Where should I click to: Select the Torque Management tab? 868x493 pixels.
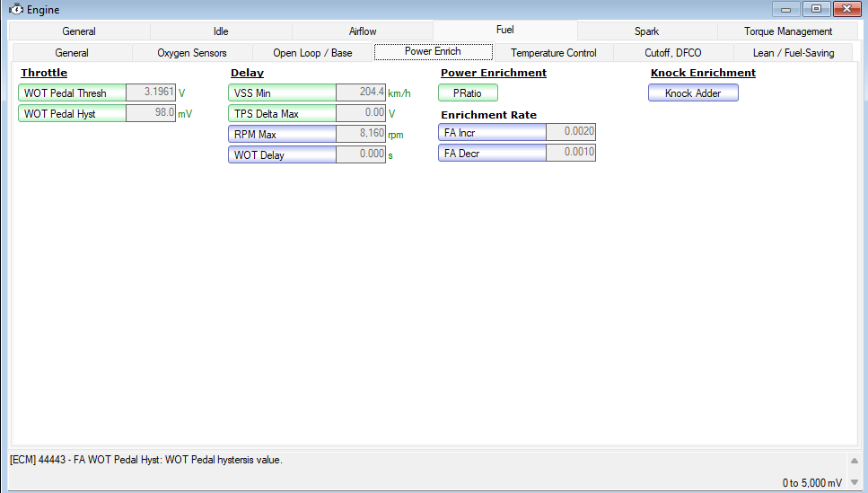coord(787,31)
